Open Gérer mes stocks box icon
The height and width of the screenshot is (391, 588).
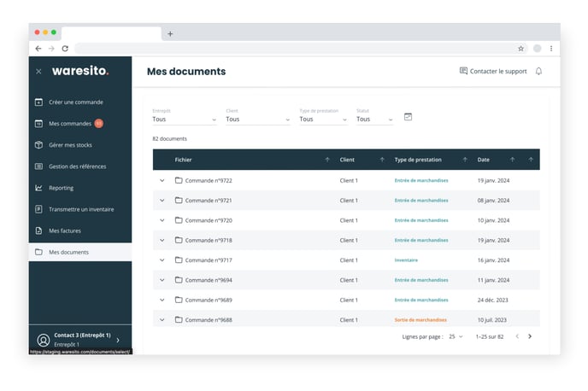click(x=38, y=145)
